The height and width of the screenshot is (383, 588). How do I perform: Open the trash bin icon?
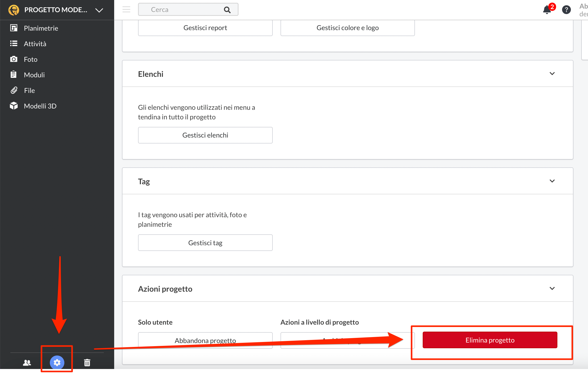pyautogui.click(x=87, y=363)
